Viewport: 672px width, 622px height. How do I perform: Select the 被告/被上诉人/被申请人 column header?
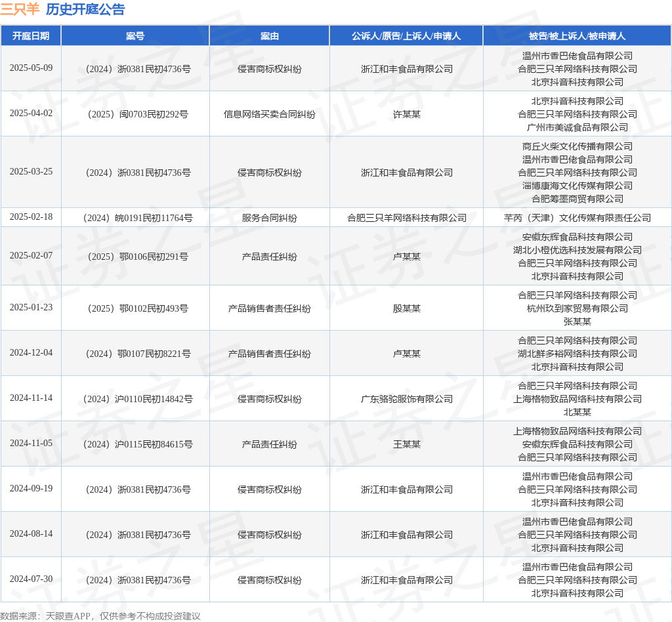tap(577, 36)
